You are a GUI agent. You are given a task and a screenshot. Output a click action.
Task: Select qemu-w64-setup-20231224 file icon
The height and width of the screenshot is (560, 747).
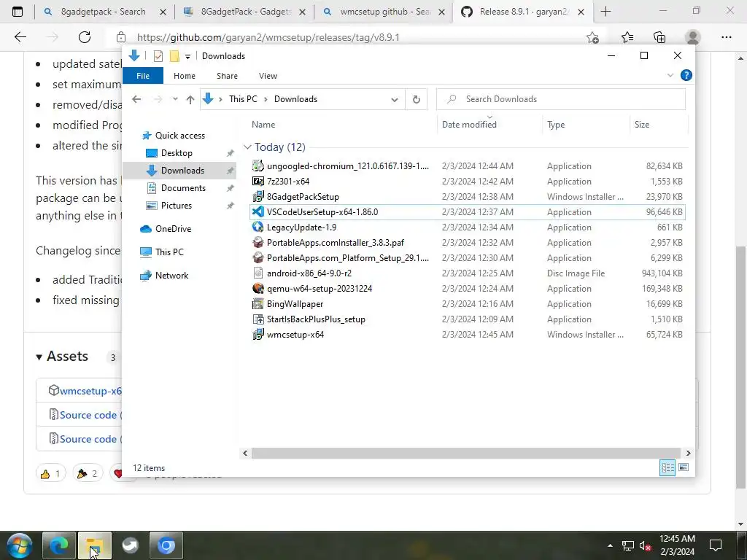(258, 288)
